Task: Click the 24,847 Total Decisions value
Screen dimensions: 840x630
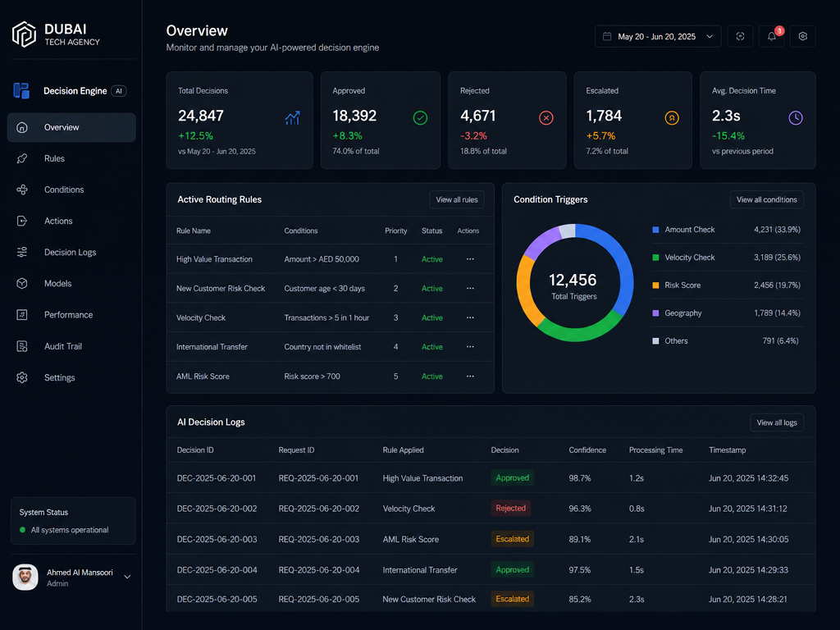Action: point(201,116)
